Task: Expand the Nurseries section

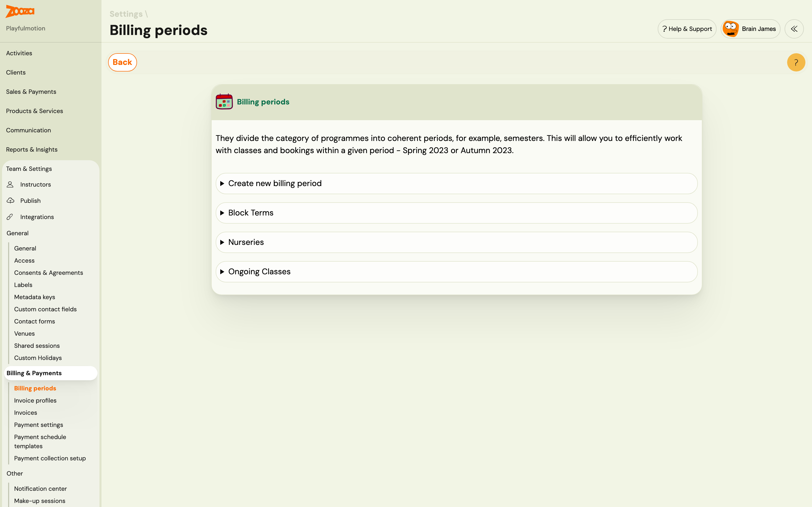Action: (x=456, y=242)
